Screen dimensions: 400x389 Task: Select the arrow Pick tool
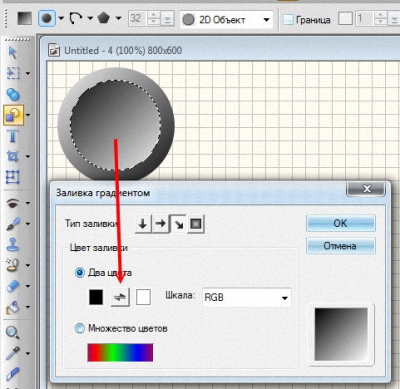pos(13,53)
